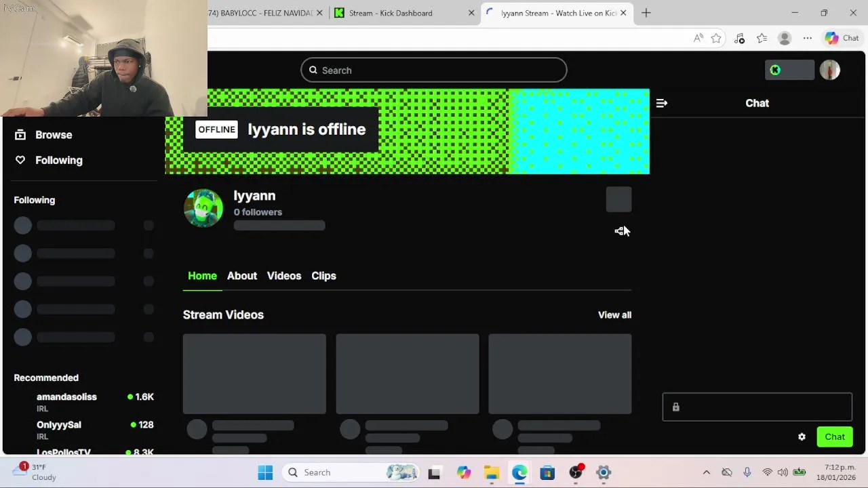868x488 pixels.
Task: Open Settings gear app in taskbar
Action: tap(604, 472)
